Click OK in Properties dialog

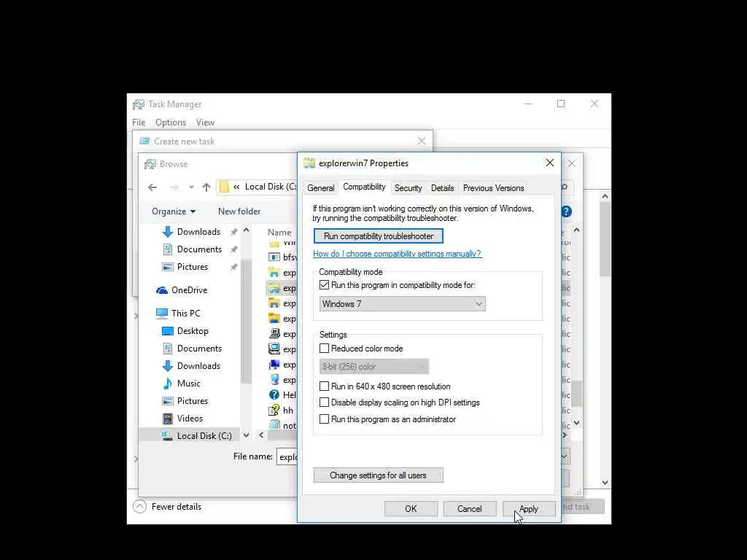tap(411, 508)
